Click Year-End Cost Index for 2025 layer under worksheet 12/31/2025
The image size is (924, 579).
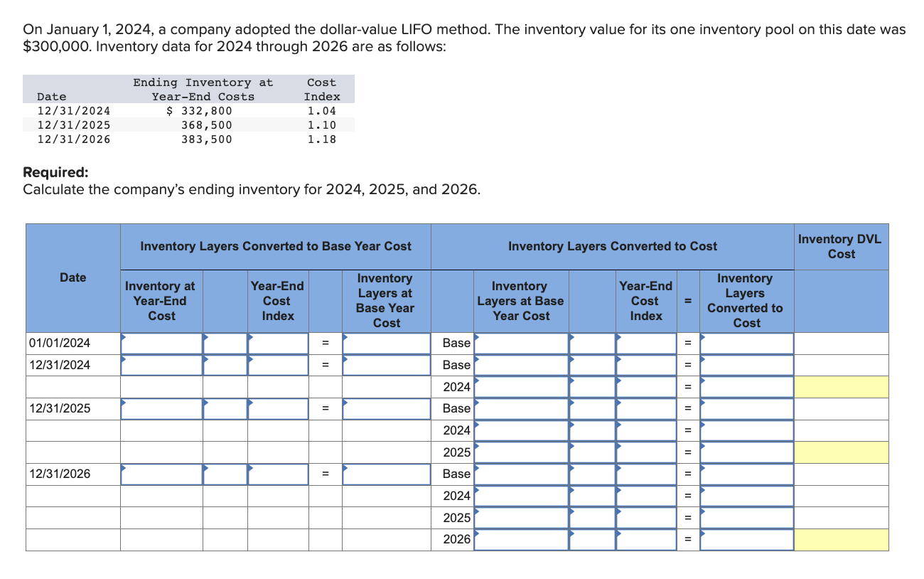[645, 452]
